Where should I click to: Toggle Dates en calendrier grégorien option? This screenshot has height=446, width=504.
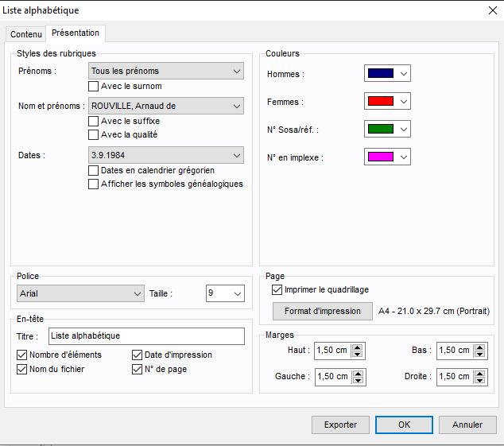[x=94, y=170]
